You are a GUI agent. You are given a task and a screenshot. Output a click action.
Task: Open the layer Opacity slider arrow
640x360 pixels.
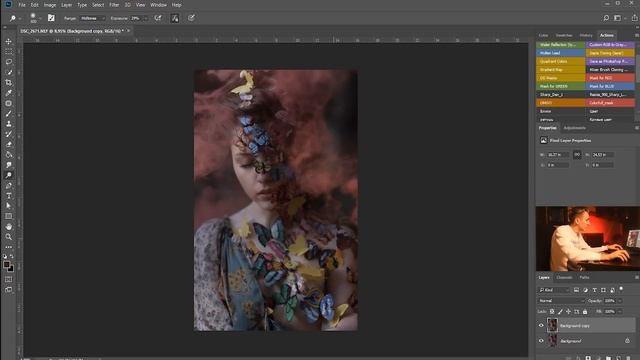[x=620, y=301]
